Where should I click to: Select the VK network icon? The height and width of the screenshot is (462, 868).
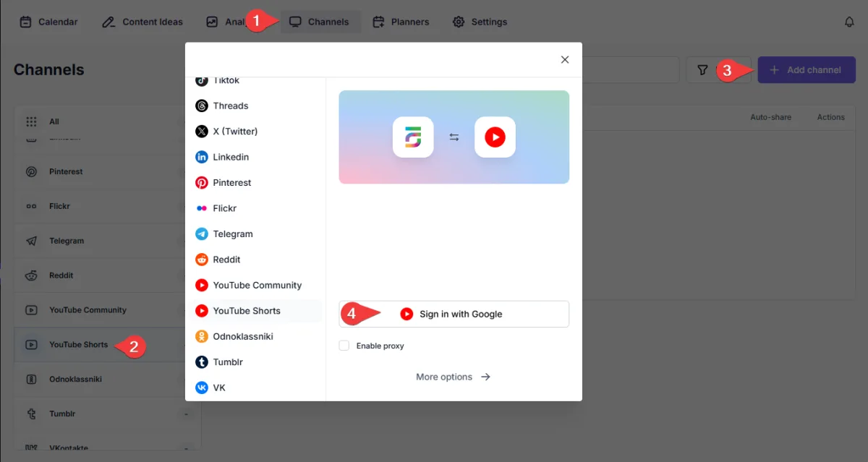pyautogui.click(x=202, y=388)
